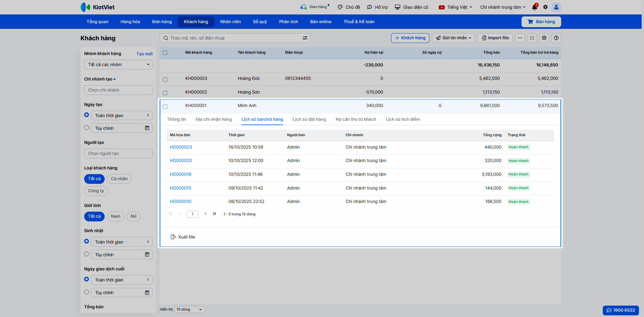The width and height of the screenshot is (644, 317).
Task: Go to next page of invoice history
Action: [x=205, y=214]
